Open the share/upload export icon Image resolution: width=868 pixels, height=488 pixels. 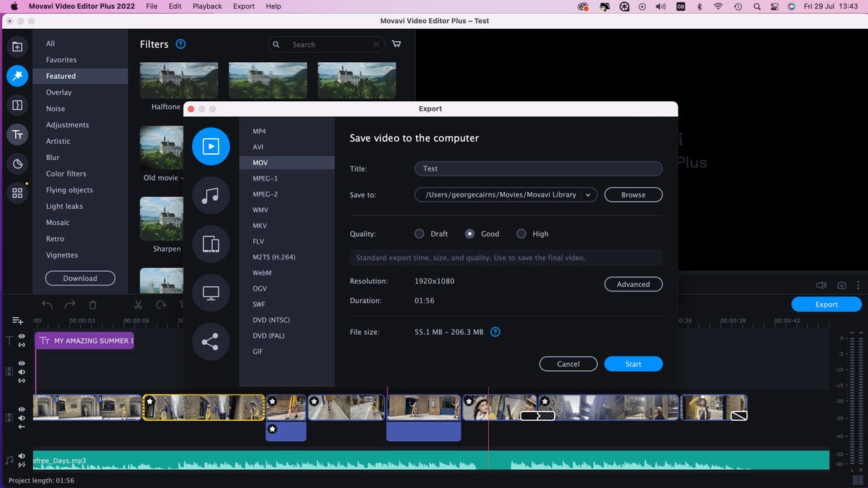[210, 341]
